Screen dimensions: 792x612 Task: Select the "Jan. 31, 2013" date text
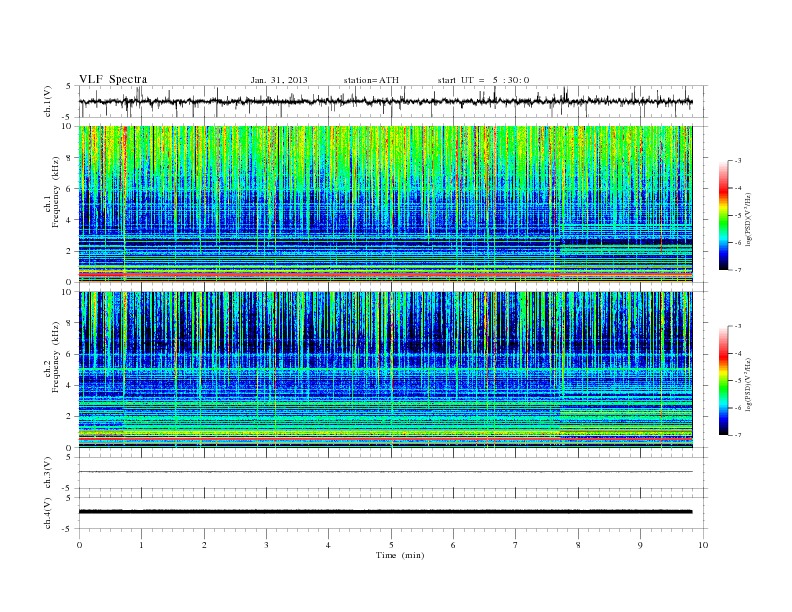coord(279,80)
